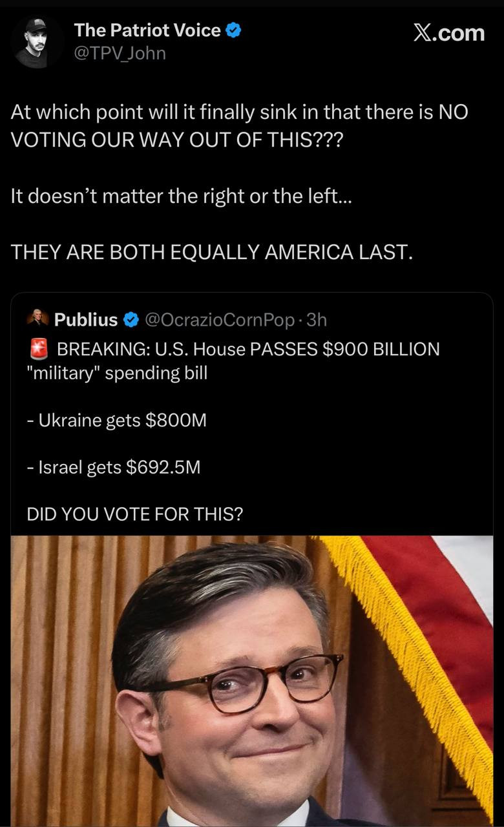
Task: Click the Ukraine gets $800M line
Action: pos(117,421)
